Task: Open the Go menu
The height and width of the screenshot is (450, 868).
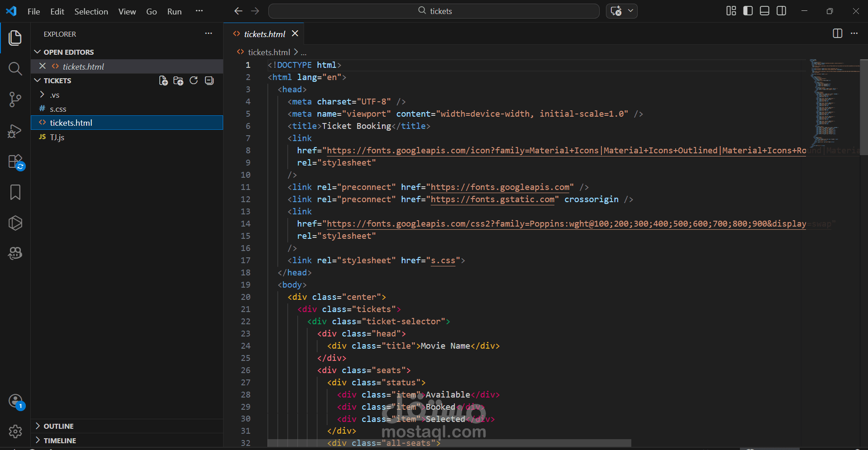Action: pyautogui.click(x=151, y=11)
